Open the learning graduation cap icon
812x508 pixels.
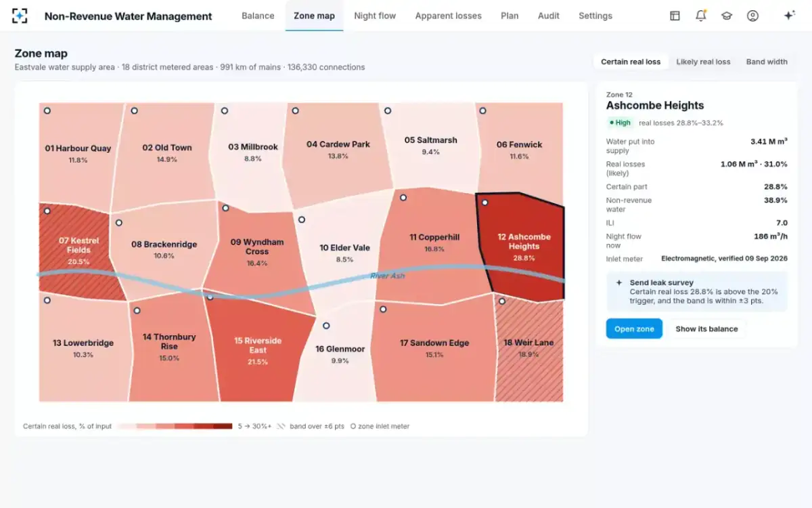point(727,16)
